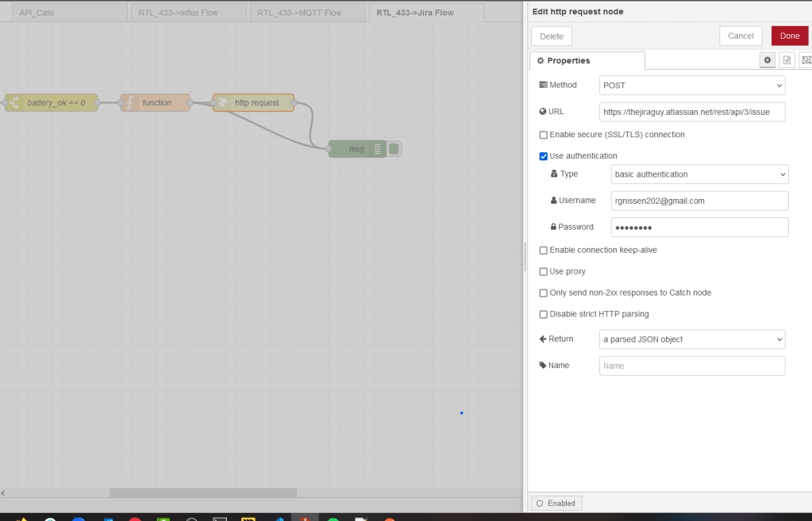812x521 pixels.
Task: Click the switch node icon for battery_ok
Action: pyautogui.click(x=14, y=102)
